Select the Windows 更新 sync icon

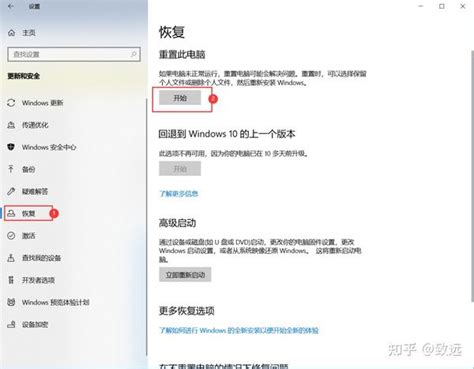11,103
